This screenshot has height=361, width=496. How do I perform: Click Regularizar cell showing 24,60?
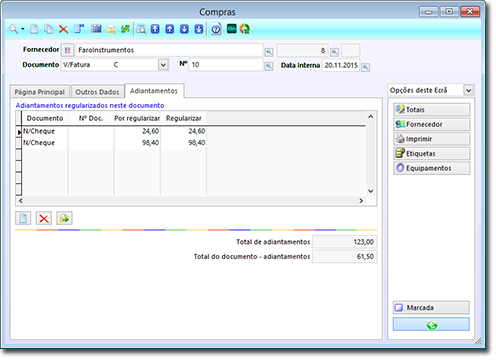(183, 131)
